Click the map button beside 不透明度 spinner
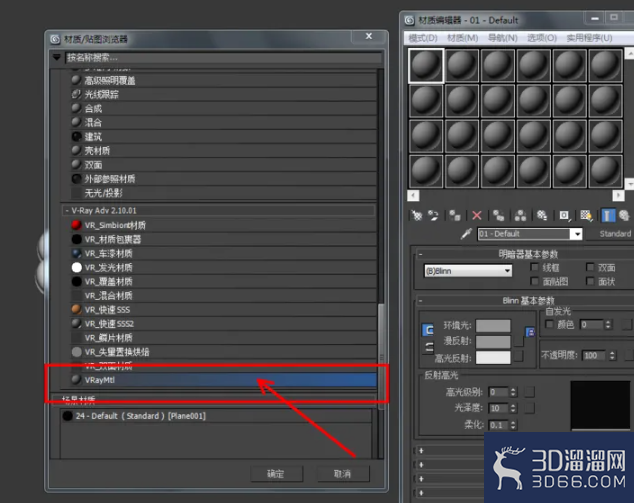The image size is (634, 503). [628, 355]
